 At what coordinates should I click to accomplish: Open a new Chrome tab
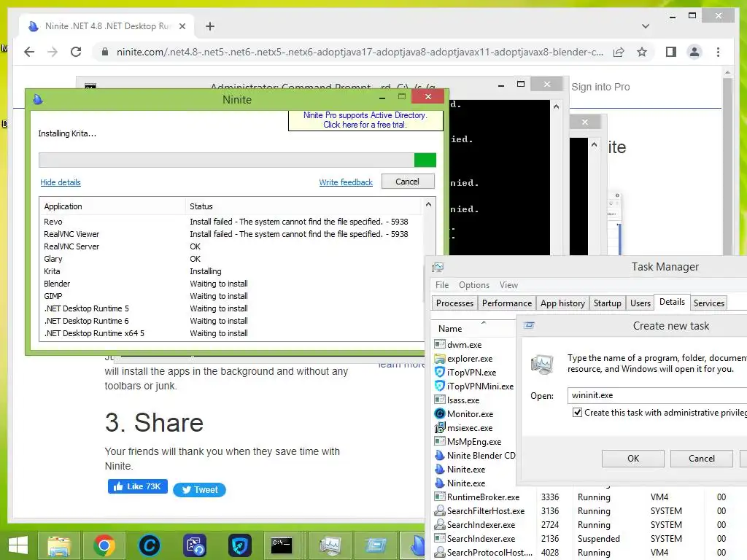click(210, 26)
